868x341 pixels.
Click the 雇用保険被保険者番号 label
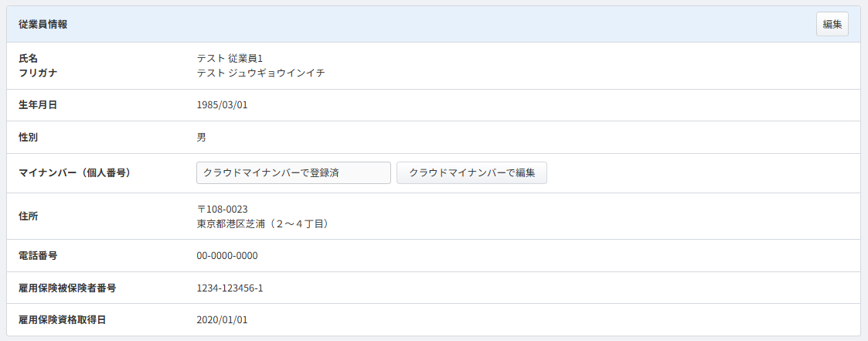click(x=67, y=288)
